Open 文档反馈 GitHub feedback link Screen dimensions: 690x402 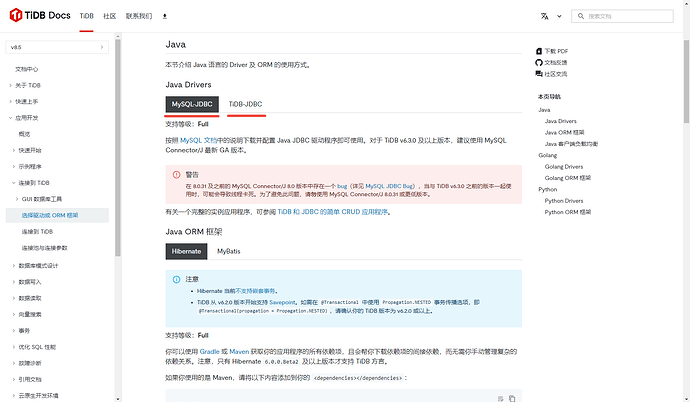(540, 62)
